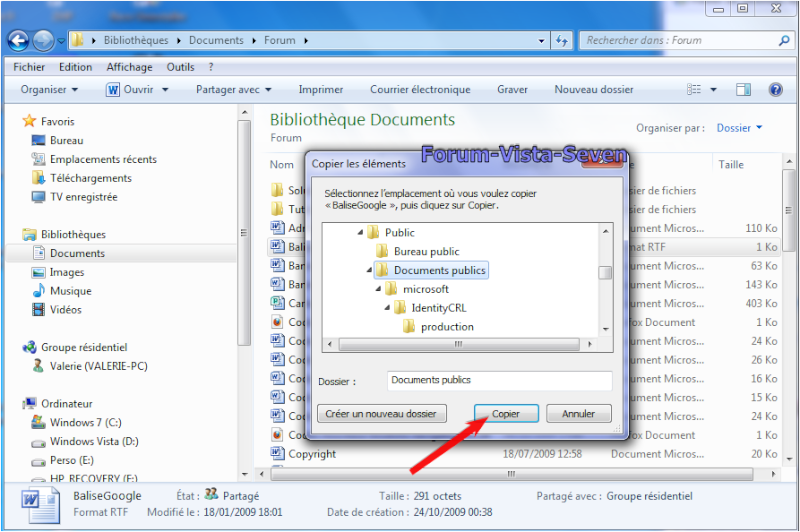Screen dimensions: 800x532
Task: Click the Groupe résidentiel icon
Action: [29, 347]
